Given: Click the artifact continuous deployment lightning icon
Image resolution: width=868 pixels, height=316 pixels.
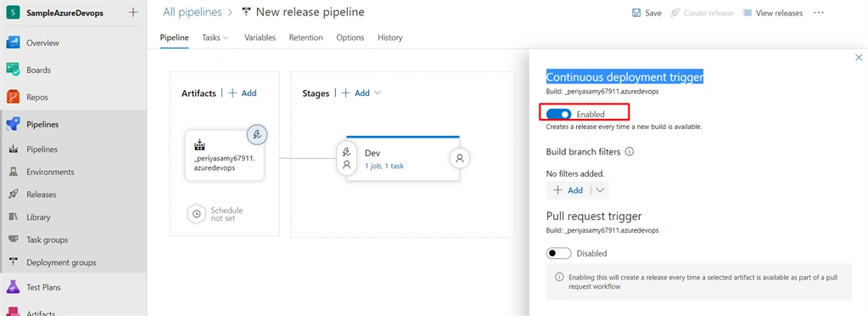Looking at the screenshot, I should coord(257,134).
